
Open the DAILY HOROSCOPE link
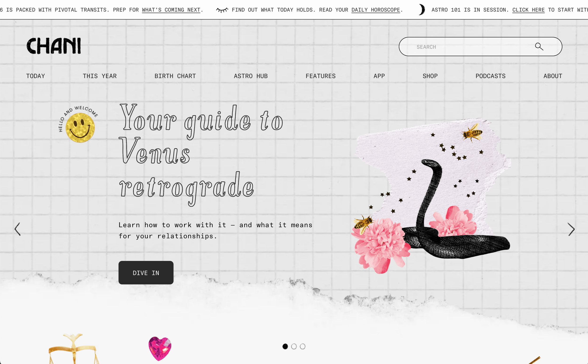pos(375,10)
